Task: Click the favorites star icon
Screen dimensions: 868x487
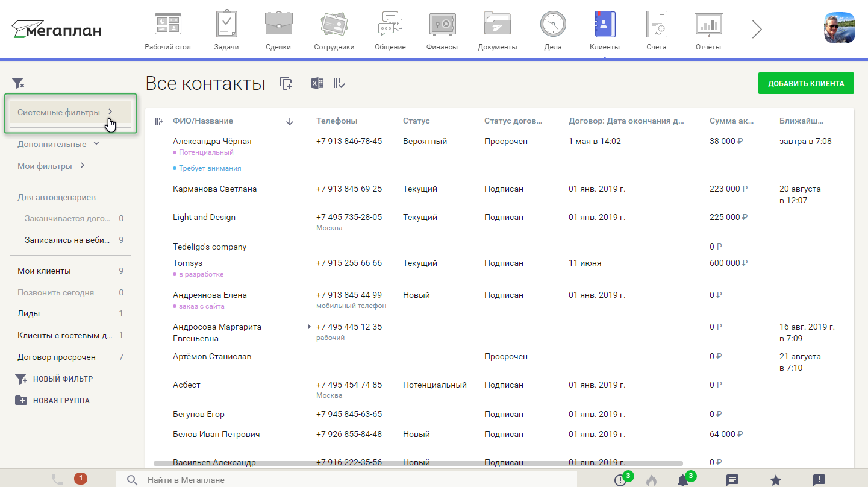Action: coord(776,480)
